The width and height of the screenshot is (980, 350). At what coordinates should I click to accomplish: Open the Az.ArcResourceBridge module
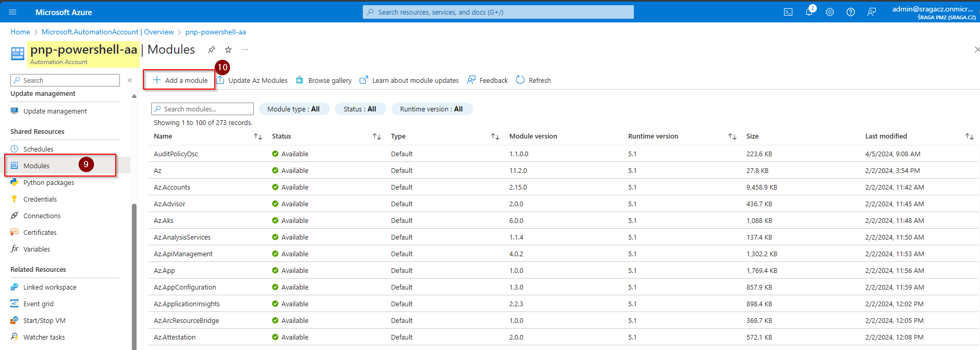point(186,320)
